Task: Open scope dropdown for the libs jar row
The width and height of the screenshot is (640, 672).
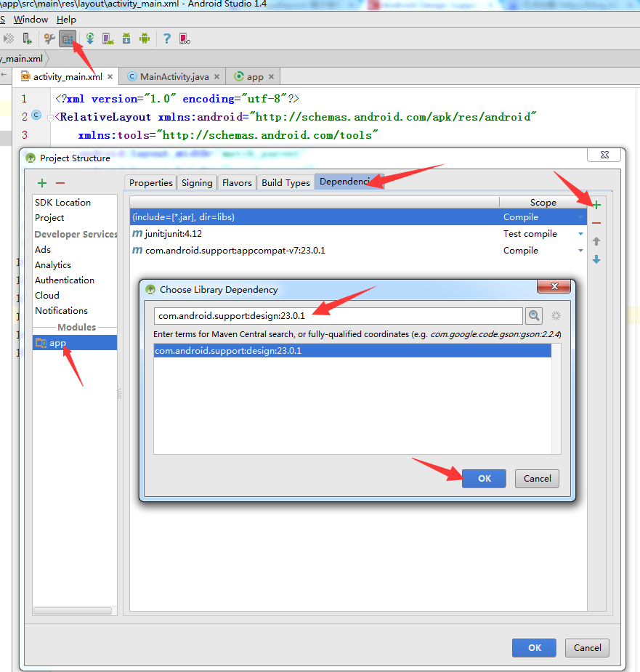Action: click(580, 217)
